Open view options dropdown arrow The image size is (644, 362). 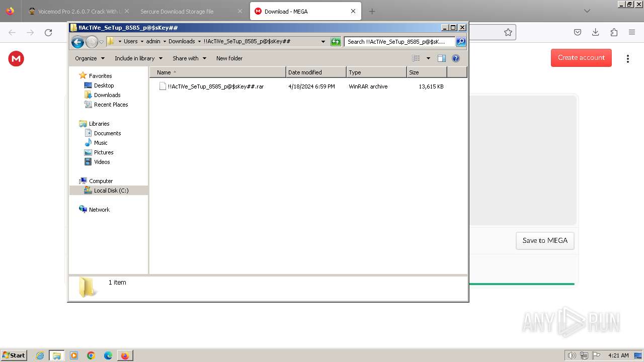point(428,58)
